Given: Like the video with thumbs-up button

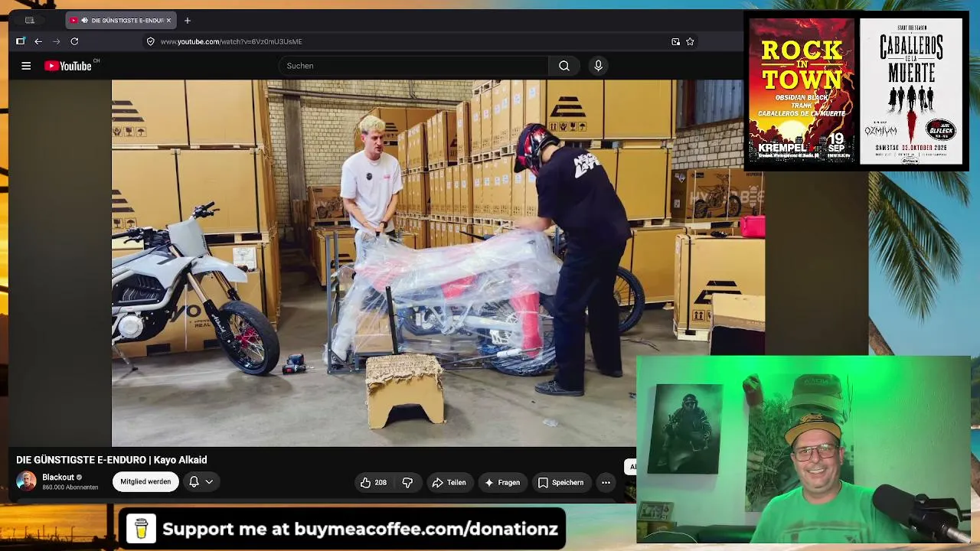Looking at the screenshot, I should [x=374, y=482].
